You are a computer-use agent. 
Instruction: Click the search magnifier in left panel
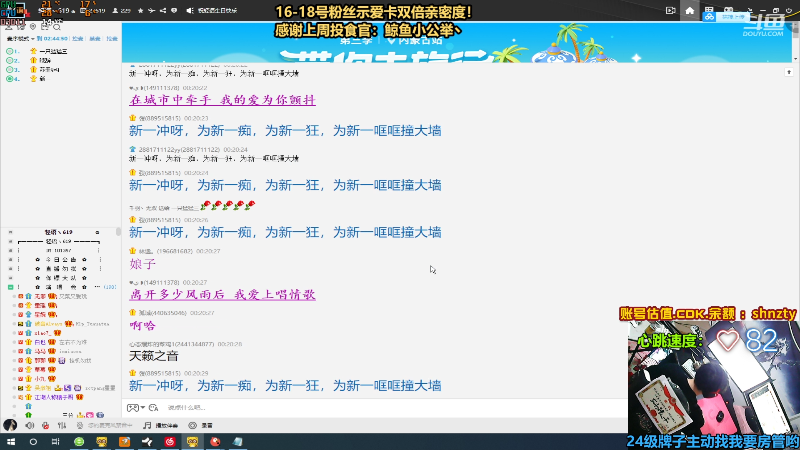point(57,27)
